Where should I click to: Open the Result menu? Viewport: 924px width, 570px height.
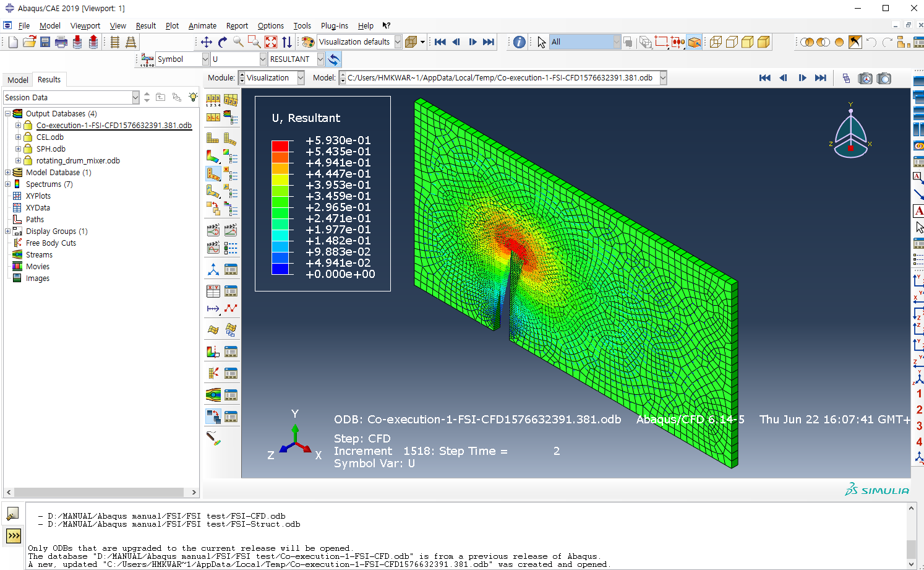click(146, 26)
